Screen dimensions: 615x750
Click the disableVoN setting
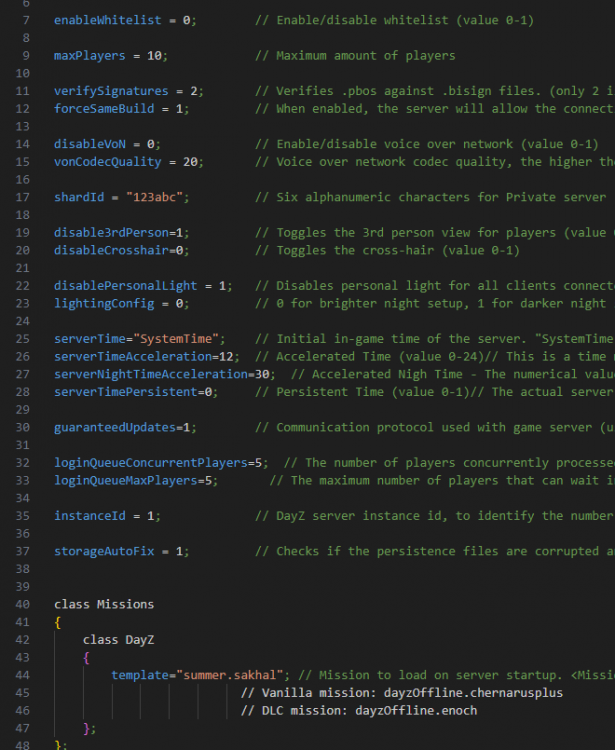[89, 144]
